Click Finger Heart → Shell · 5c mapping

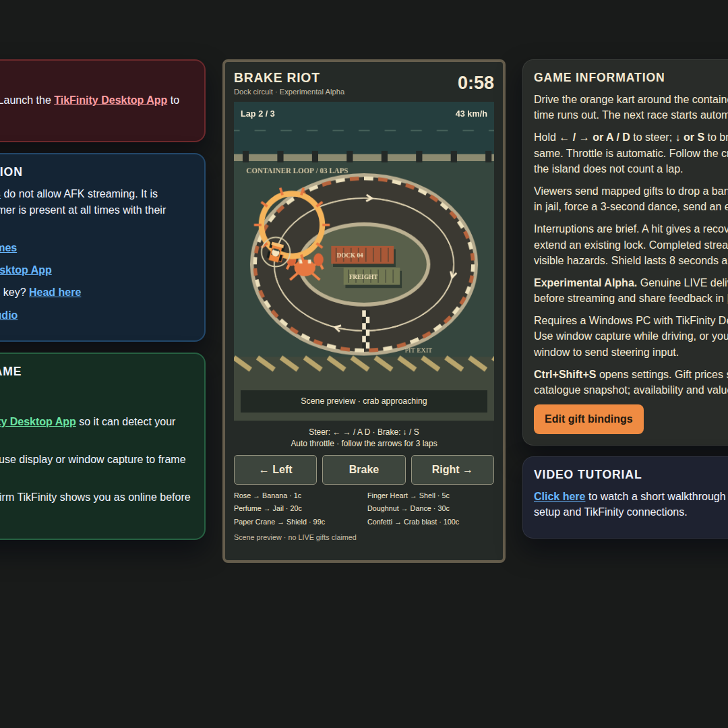tap(408, 496)
